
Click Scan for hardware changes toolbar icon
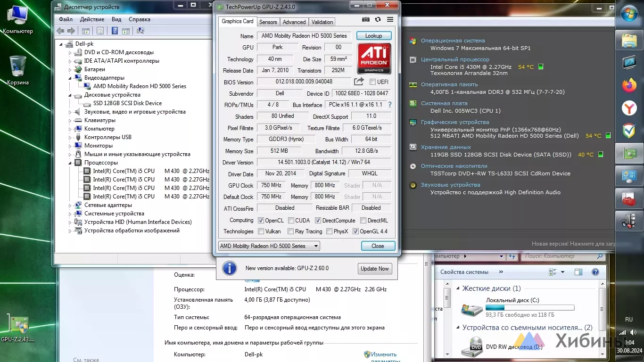click(140, 31)
